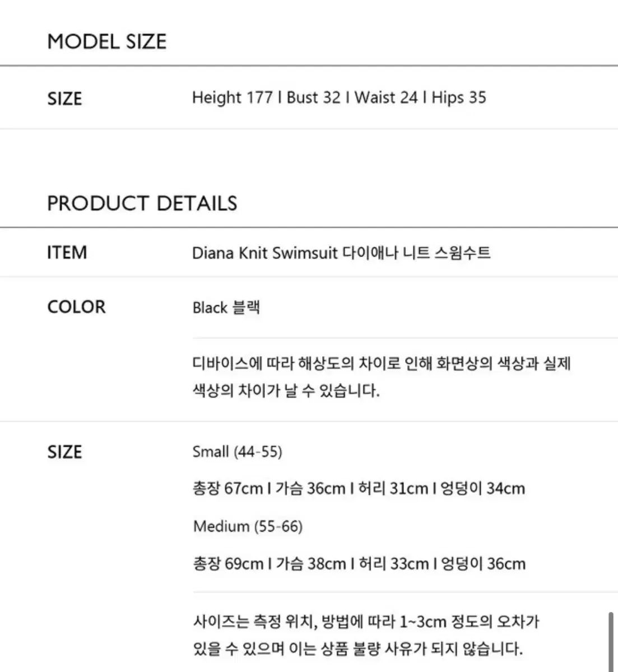The image size is (618, 672).
Task: Click the 1~3cm measurement error notice
Action: 366,622
